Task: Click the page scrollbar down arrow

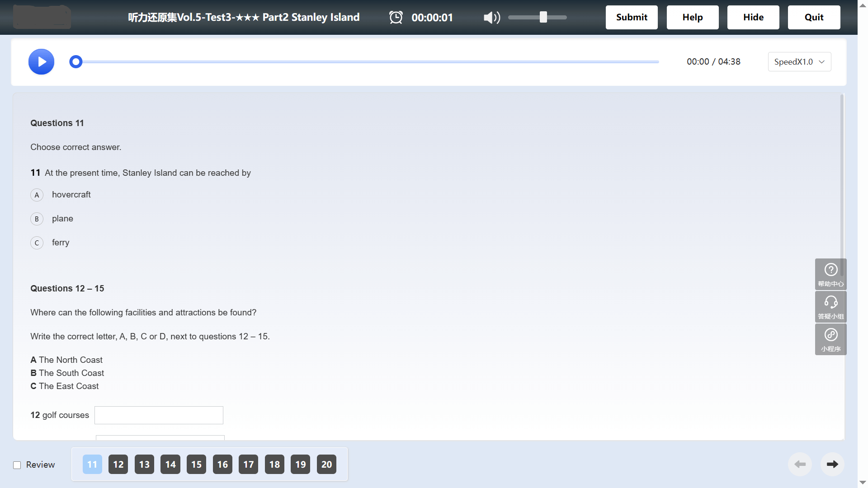Action: pos(863,483)
